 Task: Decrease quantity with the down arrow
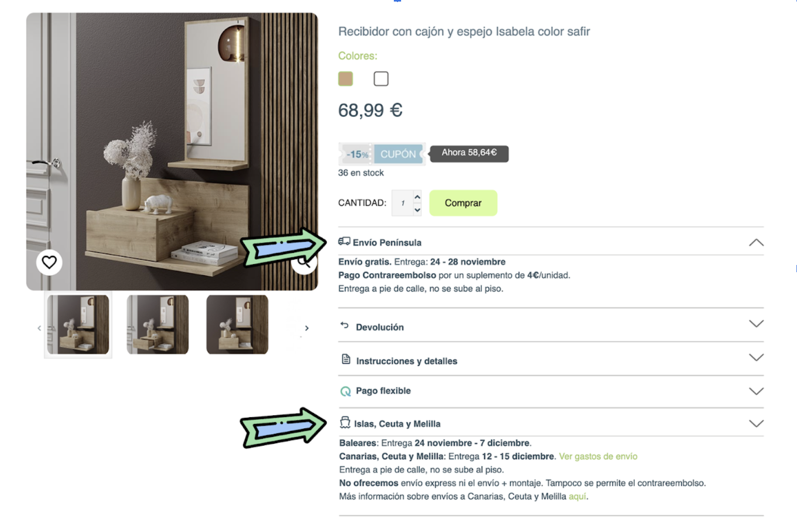coord(417,210)
